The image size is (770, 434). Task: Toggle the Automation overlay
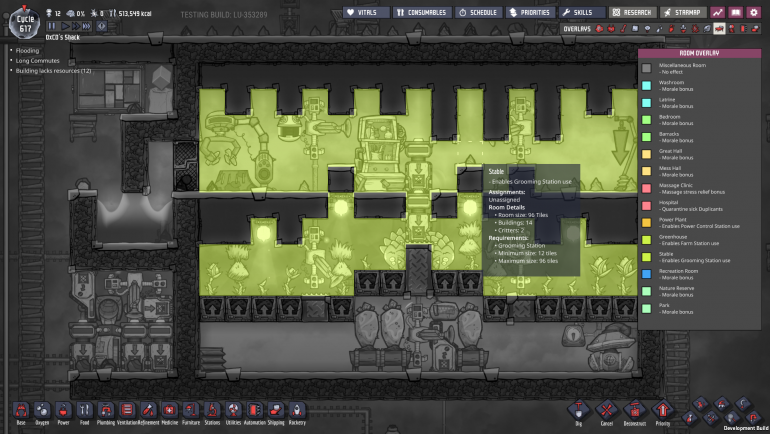tap(743, 29)
